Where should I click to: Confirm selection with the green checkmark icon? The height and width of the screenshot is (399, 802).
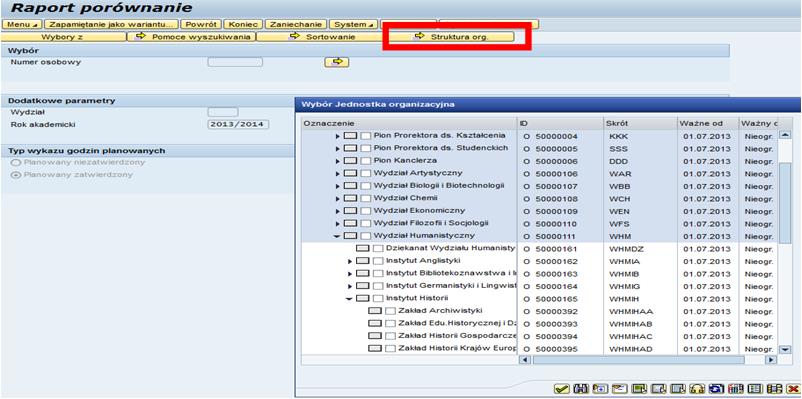(562, 389)
